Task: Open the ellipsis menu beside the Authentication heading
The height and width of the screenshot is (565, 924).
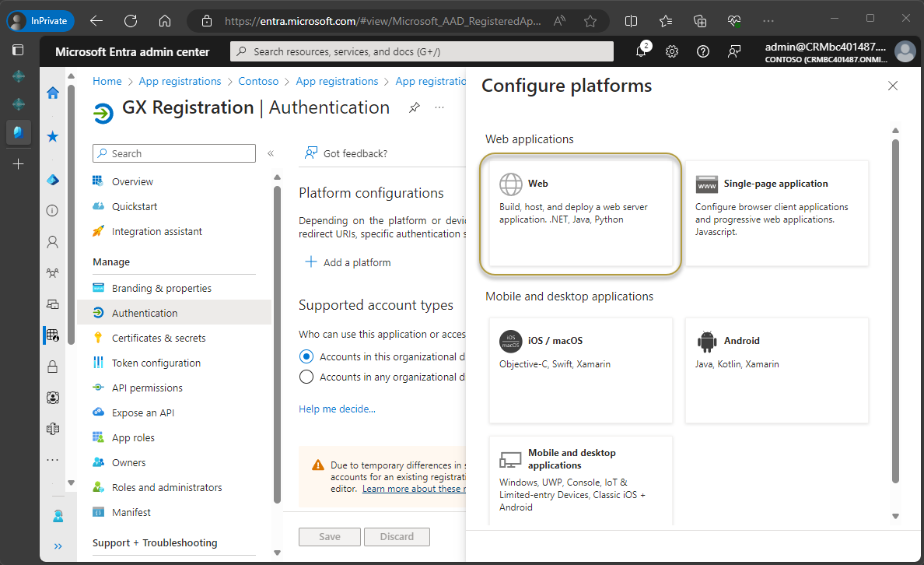Action: 439,107
